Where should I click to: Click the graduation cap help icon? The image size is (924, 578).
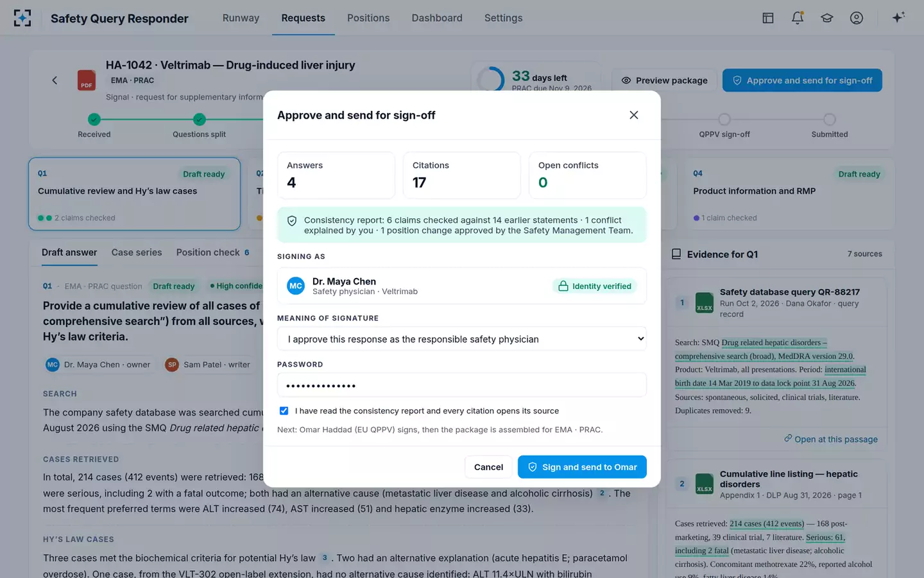827,18
